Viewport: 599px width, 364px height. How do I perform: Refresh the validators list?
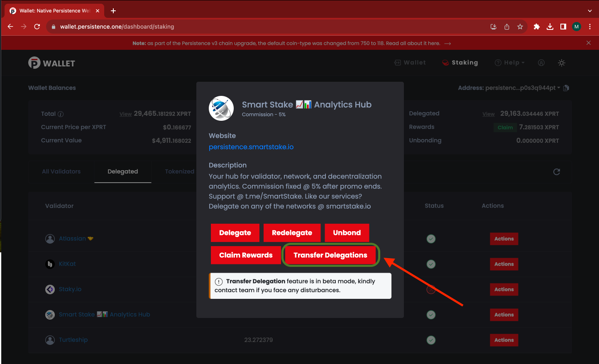(x=557, y=172)
